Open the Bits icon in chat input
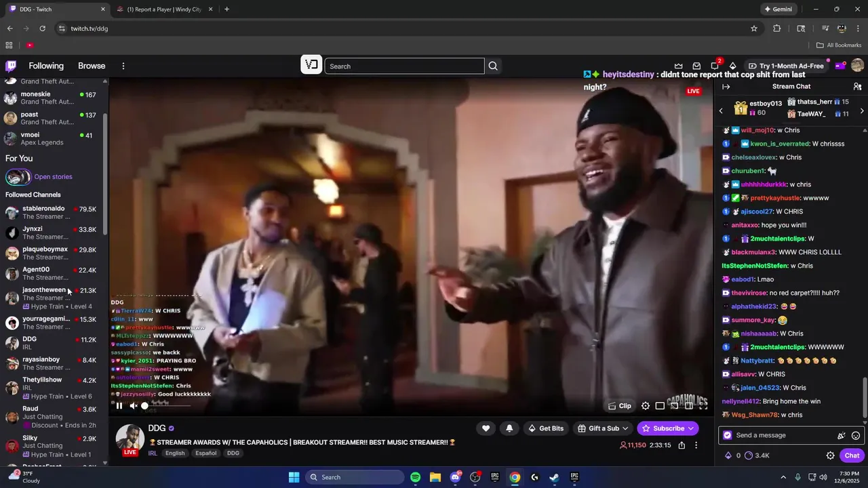This screenshot has height=488, width=868. click(x=842, y=436)
